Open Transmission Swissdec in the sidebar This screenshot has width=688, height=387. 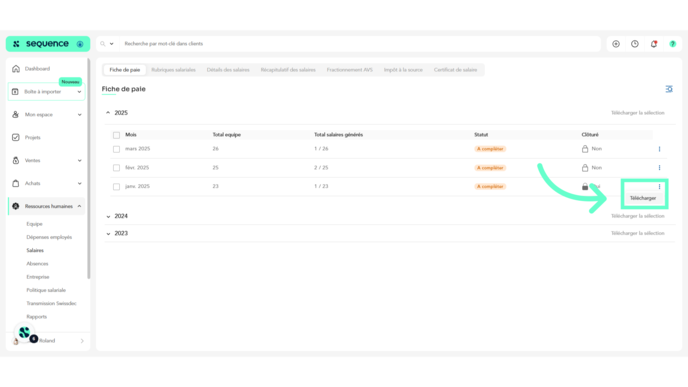[51, 303]
